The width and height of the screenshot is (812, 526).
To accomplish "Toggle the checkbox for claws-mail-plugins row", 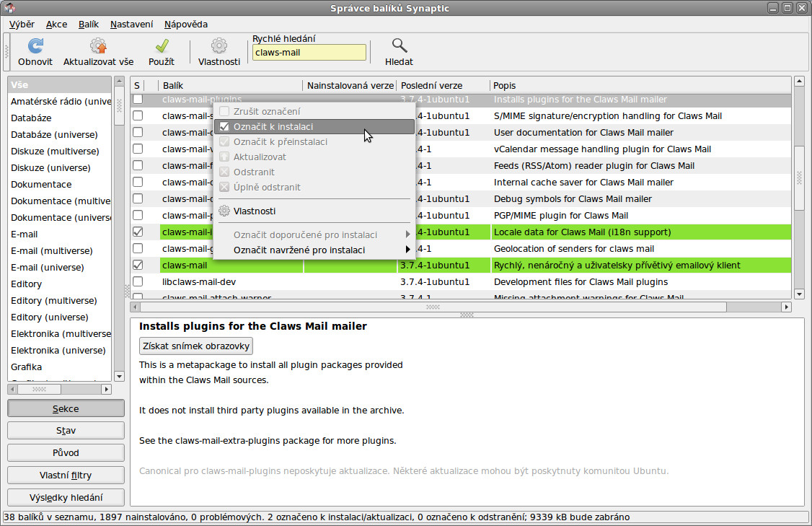I will click(138, 99).
